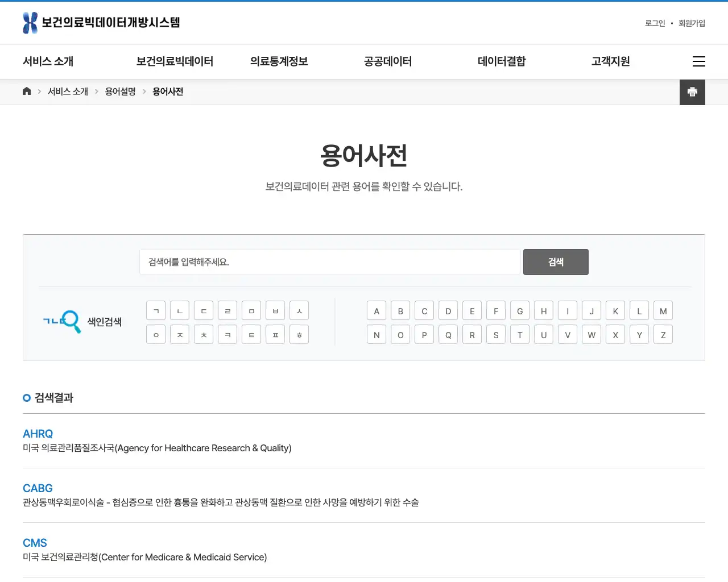Open 회원가입 link
This screenshot has height=582, width=728.
(692, 23)
